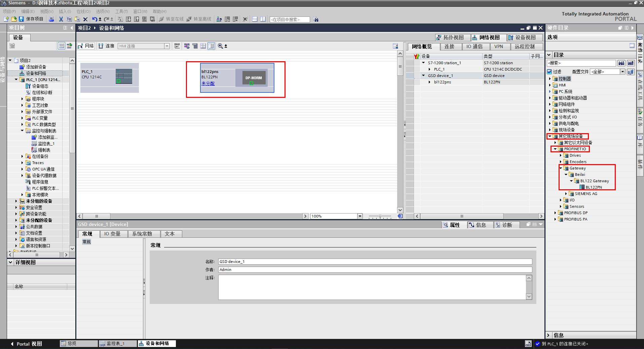
Task: Open the 在线(O) menu
Action: pos(83,11)
